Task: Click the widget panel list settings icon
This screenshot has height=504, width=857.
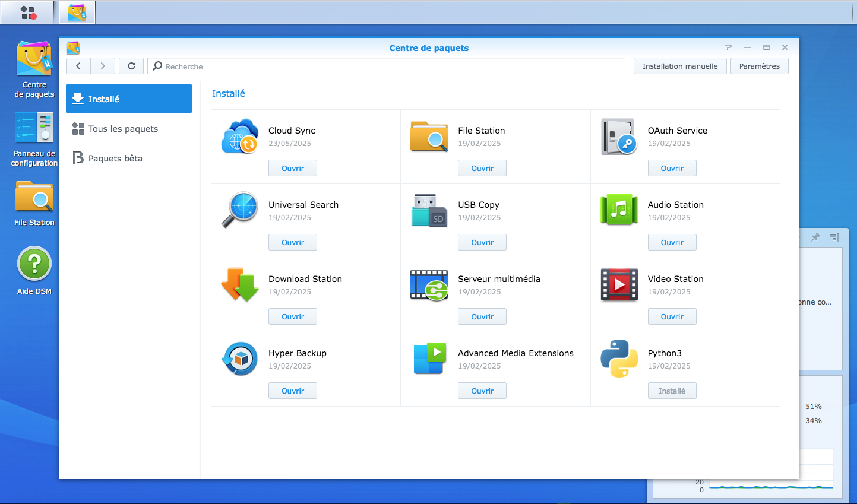Action: 834,237
